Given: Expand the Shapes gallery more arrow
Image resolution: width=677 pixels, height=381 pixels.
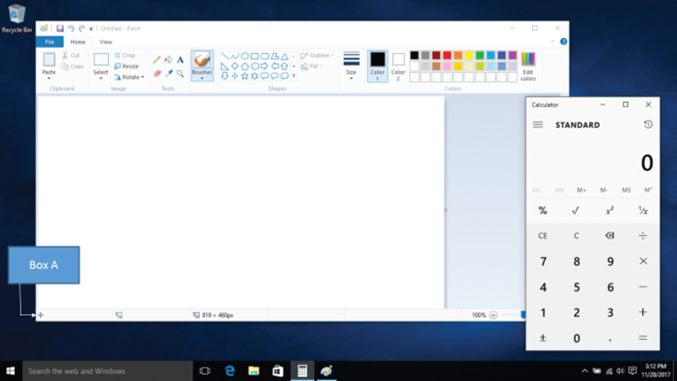Looking at the screenshot, I should click(x=294, y=76).
